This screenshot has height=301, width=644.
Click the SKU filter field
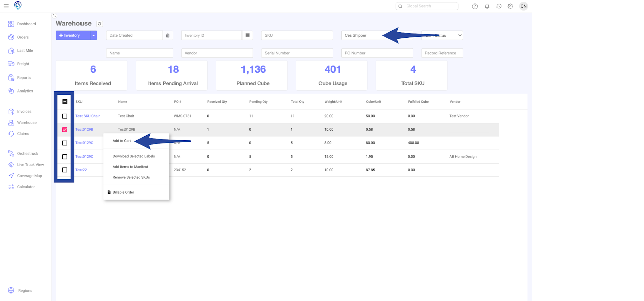click(297, 35)
